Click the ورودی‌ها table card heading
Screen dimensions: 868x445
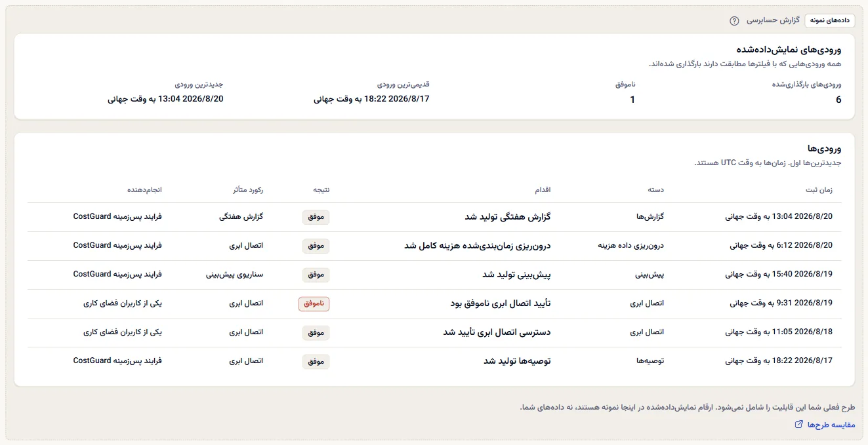point(825,149)
